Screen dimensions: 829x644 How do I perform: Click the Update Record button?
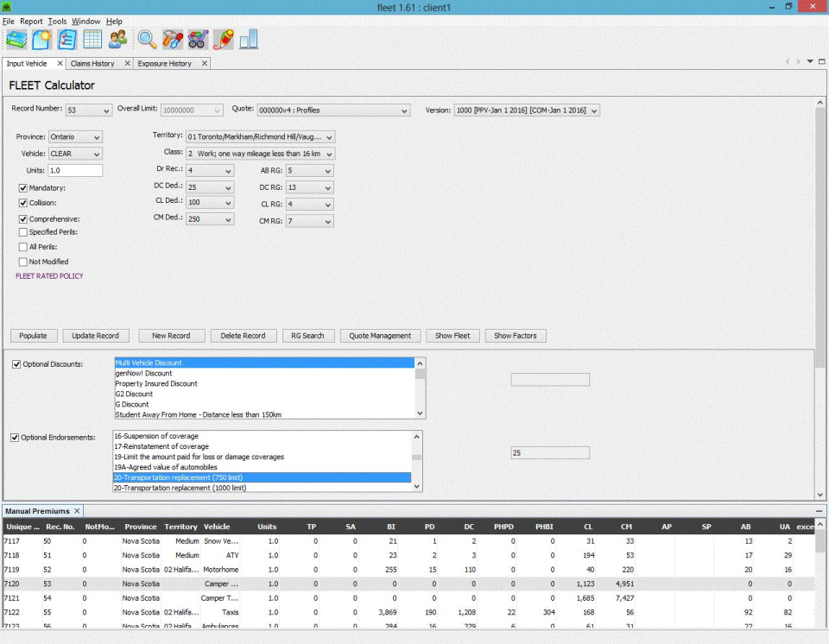tap(95, 336)
